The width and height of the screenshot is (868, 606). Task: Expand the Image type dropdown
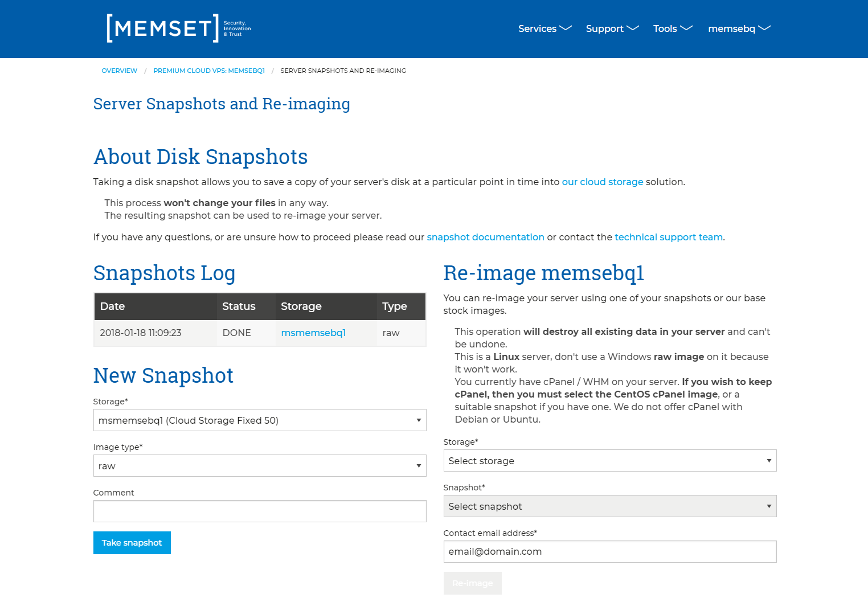[x=260, y=466]
